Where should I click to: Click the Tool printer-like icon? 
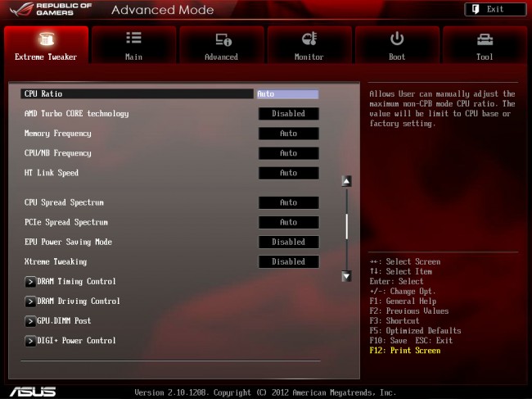pos(485,39)
